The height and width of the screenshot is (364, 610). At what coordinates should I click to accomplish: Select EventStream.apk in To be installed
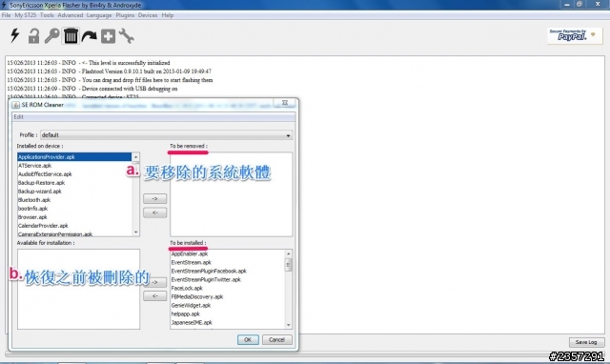pyautogui.click(x=228, y=262)
